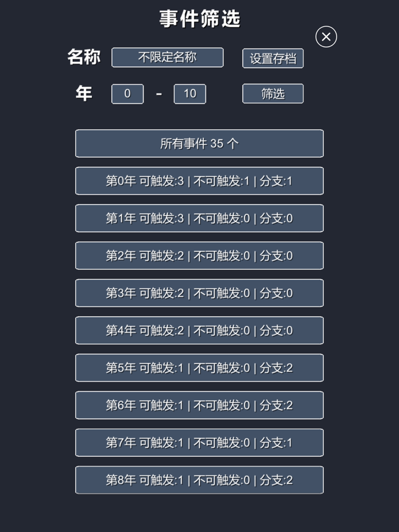
Task: Click the 第5年 row showing 分支:2
Action: (199, 368)
